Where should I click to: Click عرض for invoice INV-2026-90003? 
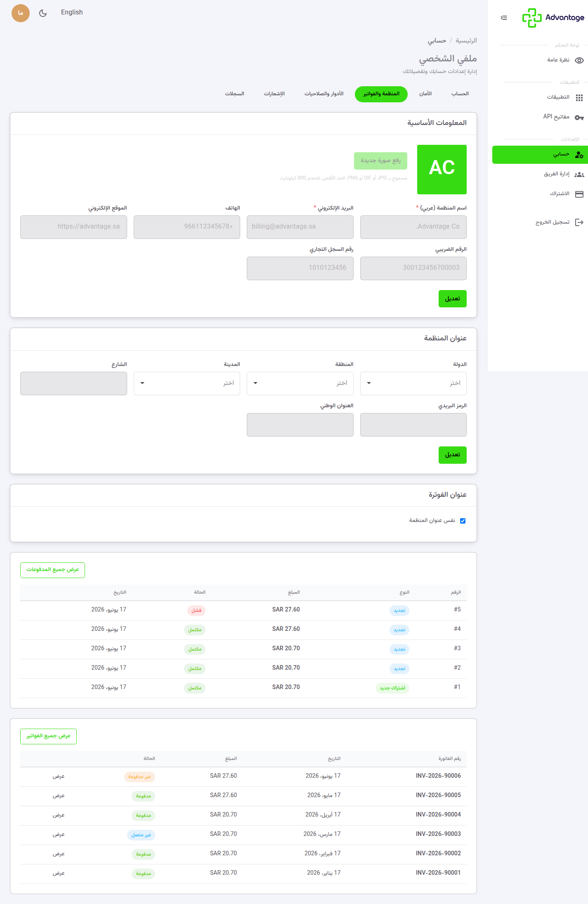coord(59,835)
